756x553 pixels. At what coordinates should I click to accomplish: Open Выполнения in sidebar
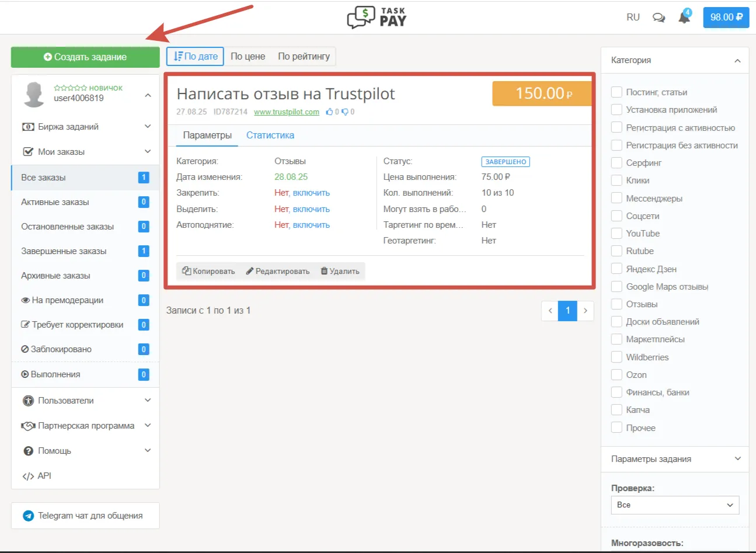(85, 374)
